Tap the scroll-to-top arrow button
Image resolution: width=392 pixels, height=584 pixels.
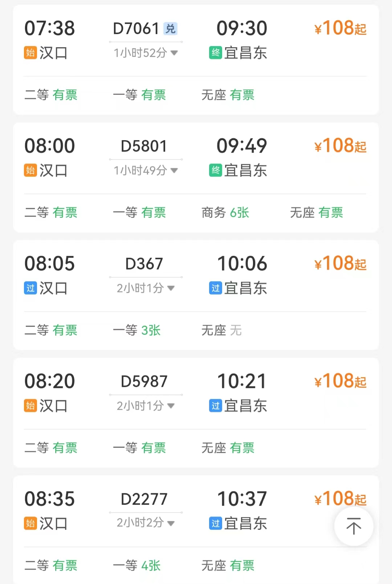(354, 526)
